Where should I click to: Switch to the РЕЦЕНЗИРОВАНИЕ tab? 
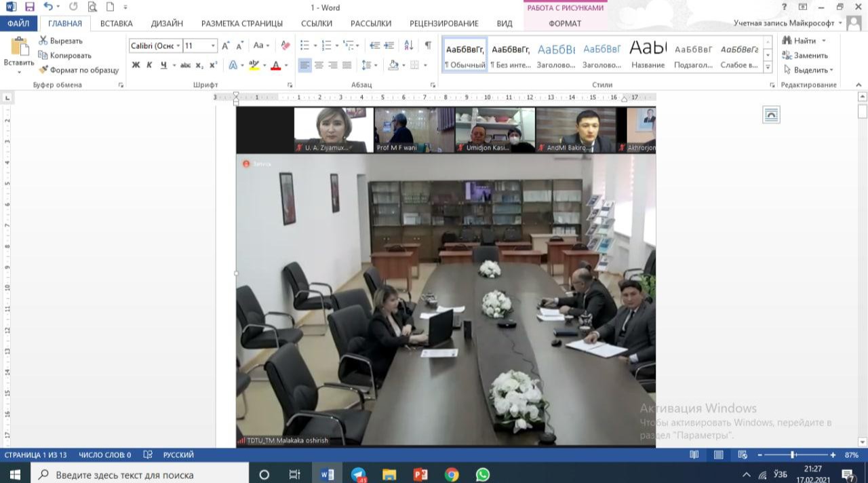point(443,23)
